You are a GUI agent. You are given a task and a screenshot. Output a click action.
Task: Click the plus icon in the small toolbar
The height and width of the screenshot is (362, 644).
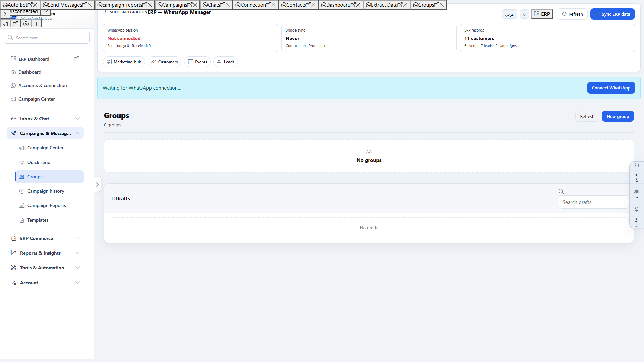click(37, 24)
